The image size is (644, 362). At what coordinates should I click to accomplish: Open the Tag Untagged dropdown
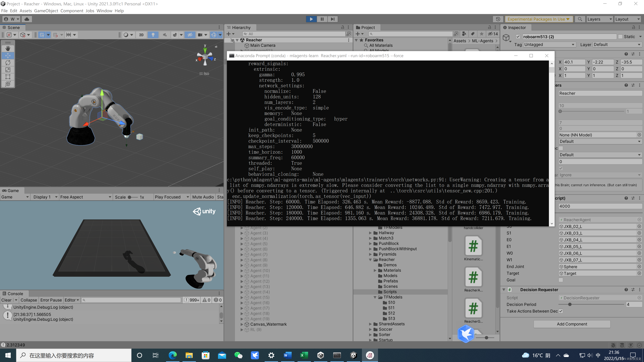[x=550, y=44]
